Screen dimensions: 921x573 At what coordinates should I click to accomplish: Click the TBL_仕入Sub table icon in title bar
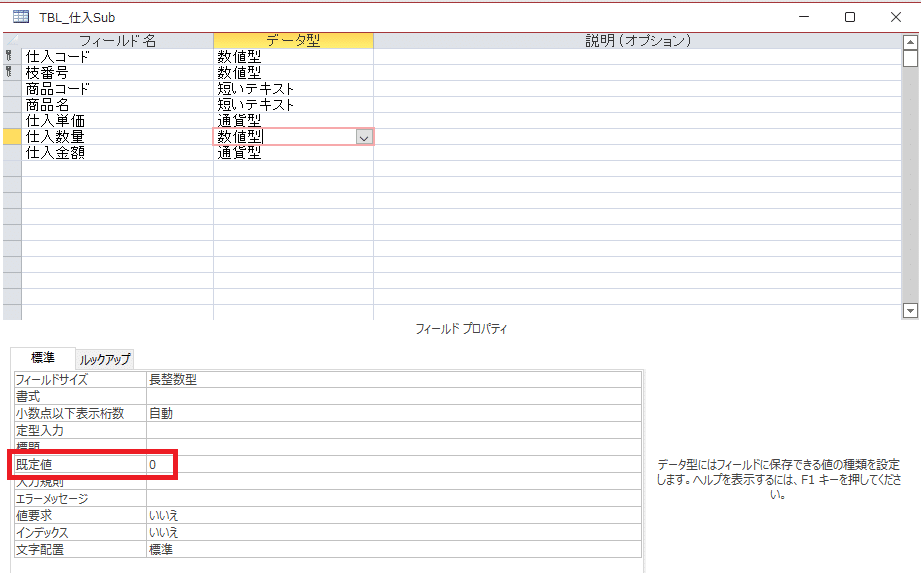coord(21,16)
